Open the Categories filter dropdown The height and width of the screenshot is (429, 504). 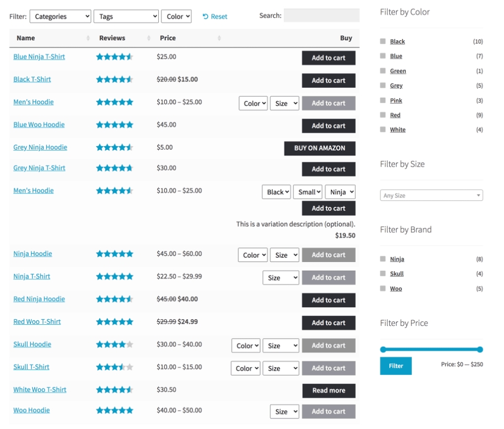tap(61, 17)
